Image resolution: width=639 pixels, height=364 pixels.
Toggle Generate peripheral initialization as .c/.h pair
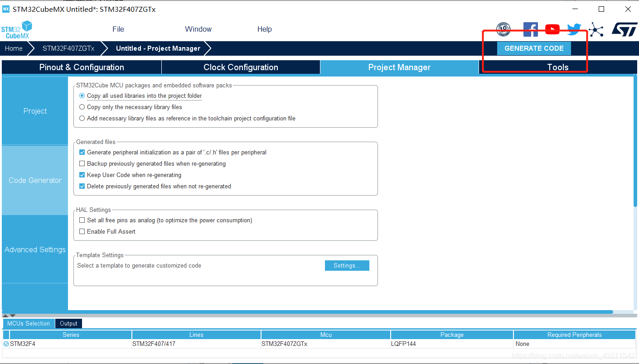click(x=82, y=153)
